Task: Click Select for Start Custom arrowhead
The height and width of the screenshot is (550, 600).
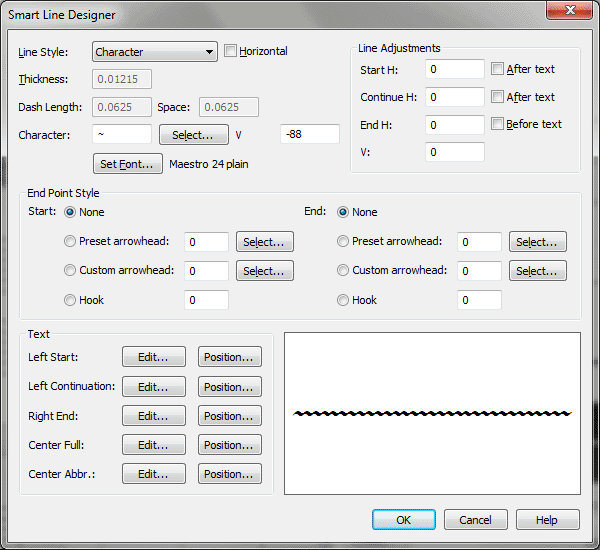Action: (x=264, y=271)
